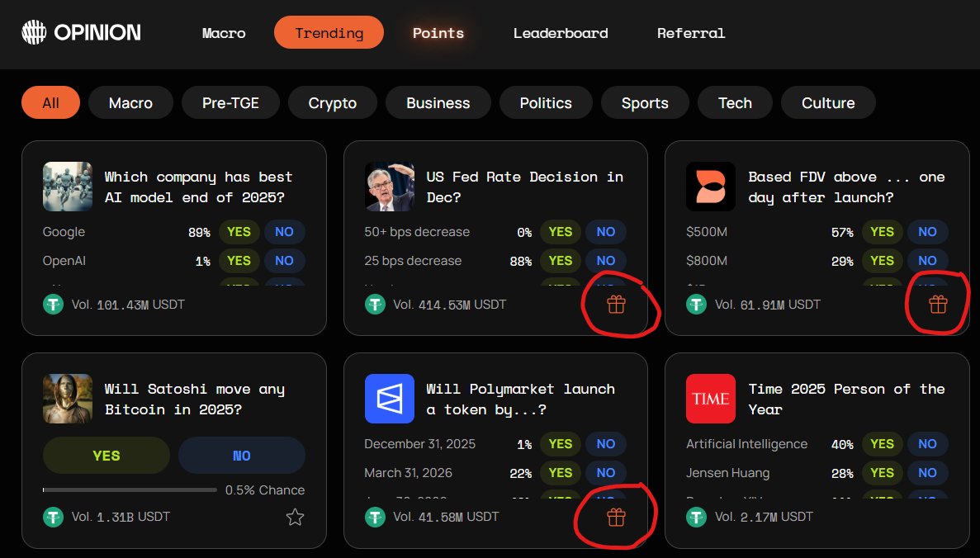Buy NO for Artificial Intelligence
980x558 pixels.
[x=927, y=444]
